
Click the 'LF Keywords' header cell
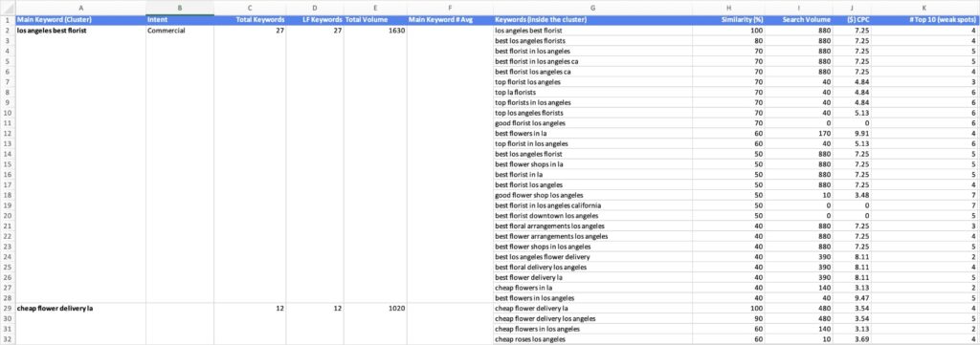point(315,20)
